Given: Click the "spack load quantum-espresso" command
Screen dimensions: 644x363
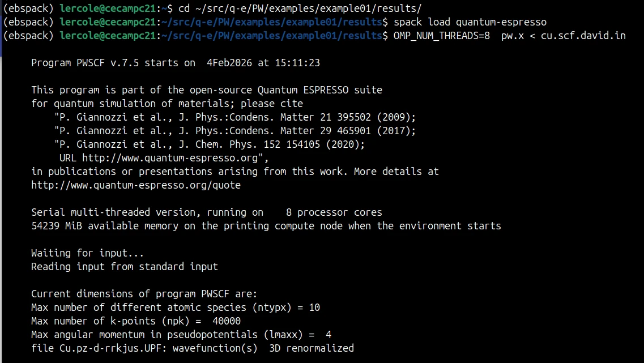Looking at the screenshot, I should [x=470, y=22].
